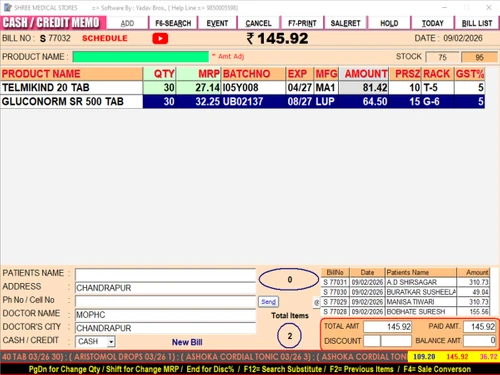Edit the Address field showing CHANDRAPUR
This screenshot has height=375, width=500.
pyautogui.click(x=165, y=288)
